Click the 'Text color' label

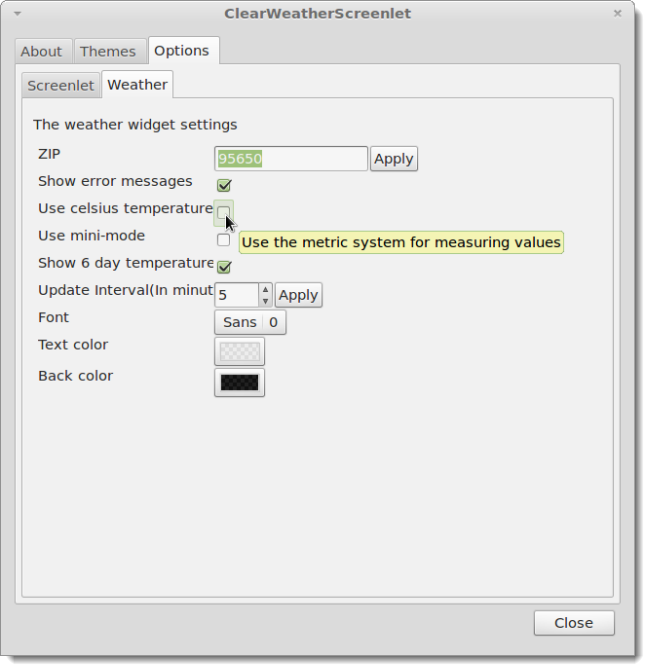pos(73,345)
